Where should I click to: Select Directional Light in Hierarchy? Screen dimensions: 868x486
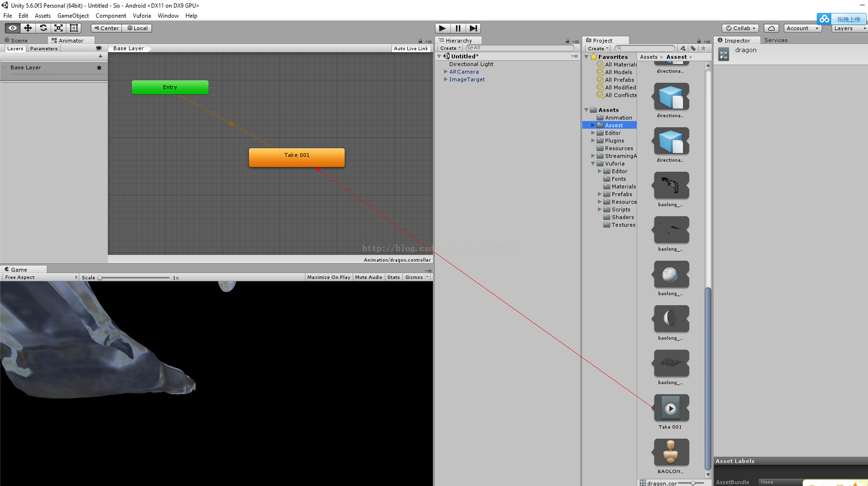pyautogui.click(x=471, y=64)
